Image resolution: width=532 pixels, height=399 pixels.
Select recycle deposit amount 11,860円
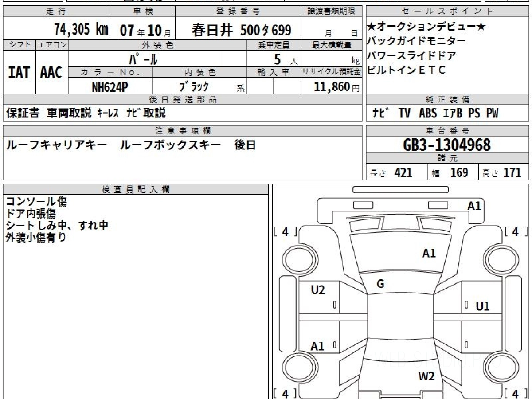337,87
